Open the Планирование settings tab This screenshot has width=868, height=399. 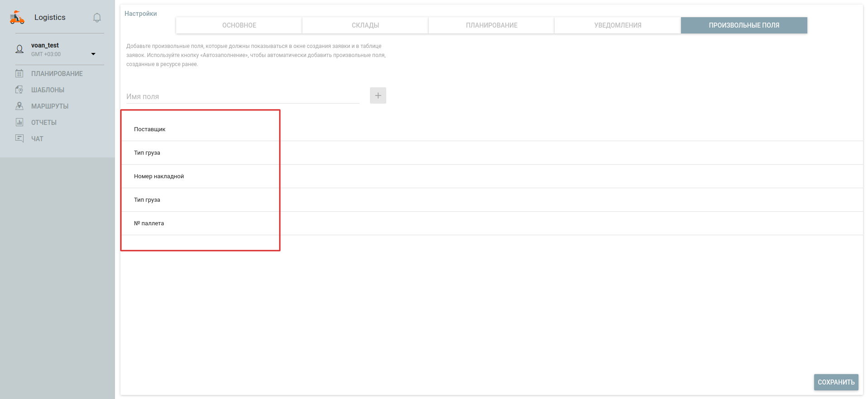(x=491, y=25)
